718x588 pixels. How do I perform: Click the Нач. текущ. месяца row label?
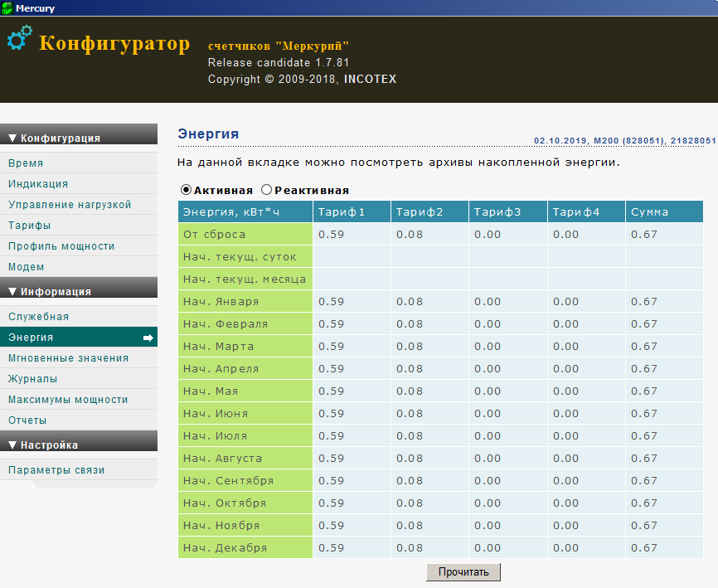coord(245,279)
